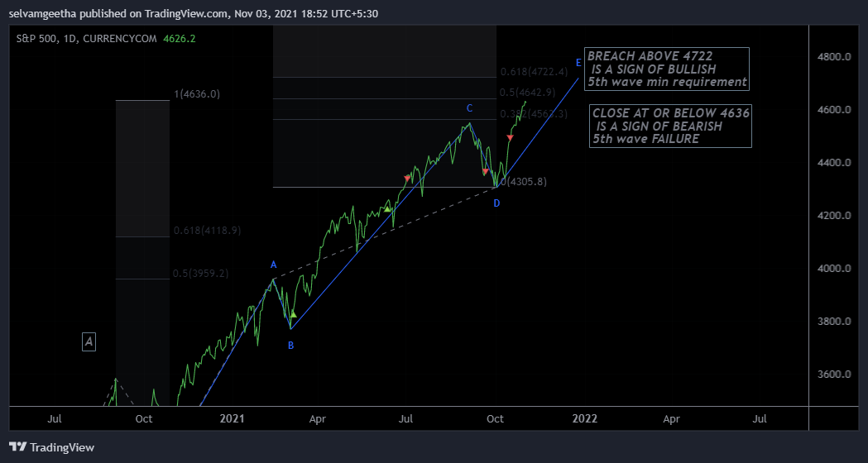Click the 2022 label on the time axis
The height and width of the screenshot is (463, 868).
[x=584, y=418]
